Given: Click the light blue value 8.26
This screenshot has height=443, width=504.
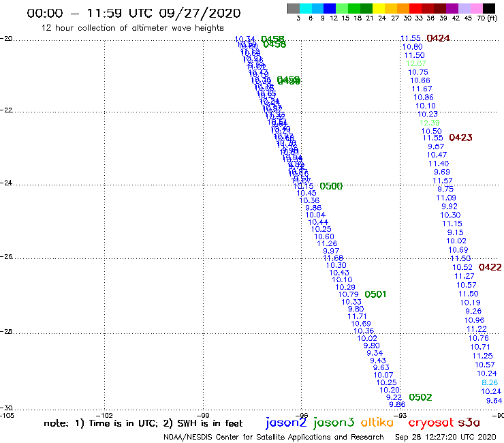Looking at the screenshot, I should tap(490, 382).
